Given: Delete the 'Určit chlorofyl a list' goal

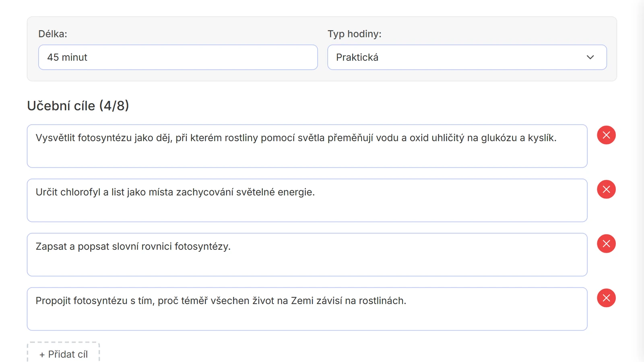Looking at the screenshot, I should [x=606, y=189].
